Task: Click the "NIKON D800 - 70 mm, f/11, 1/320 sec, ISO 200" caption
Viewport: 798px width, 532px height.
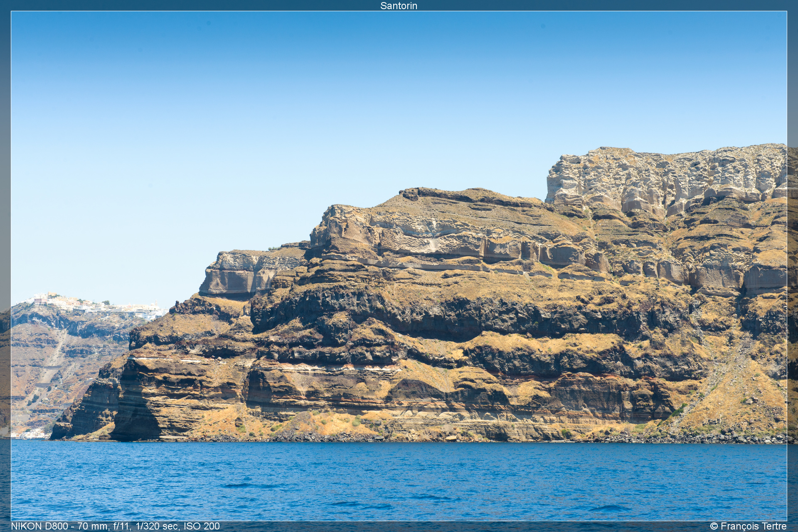Action: click(x=115, y=526)
